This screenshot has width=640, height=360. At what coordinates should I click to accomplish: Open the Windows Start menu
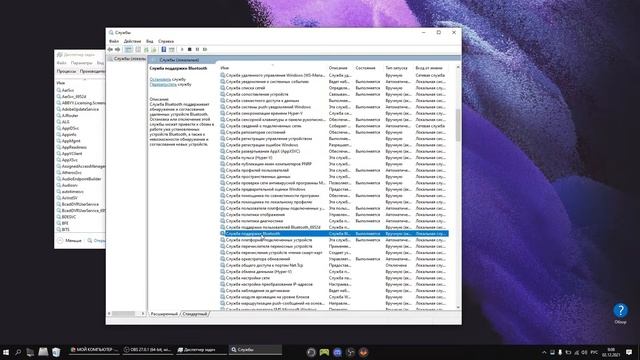pos(6,352)
